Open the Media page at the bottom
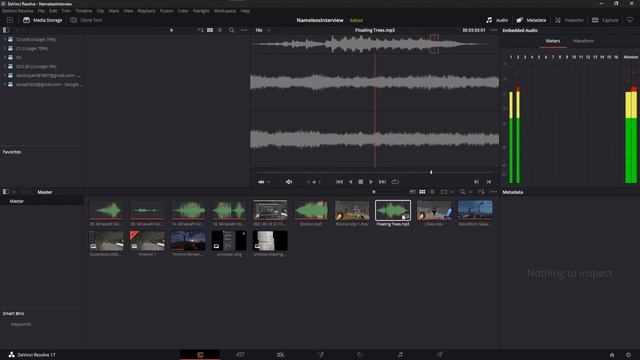The height and width of the screenshot is (360, 640). tap(200, 355)
